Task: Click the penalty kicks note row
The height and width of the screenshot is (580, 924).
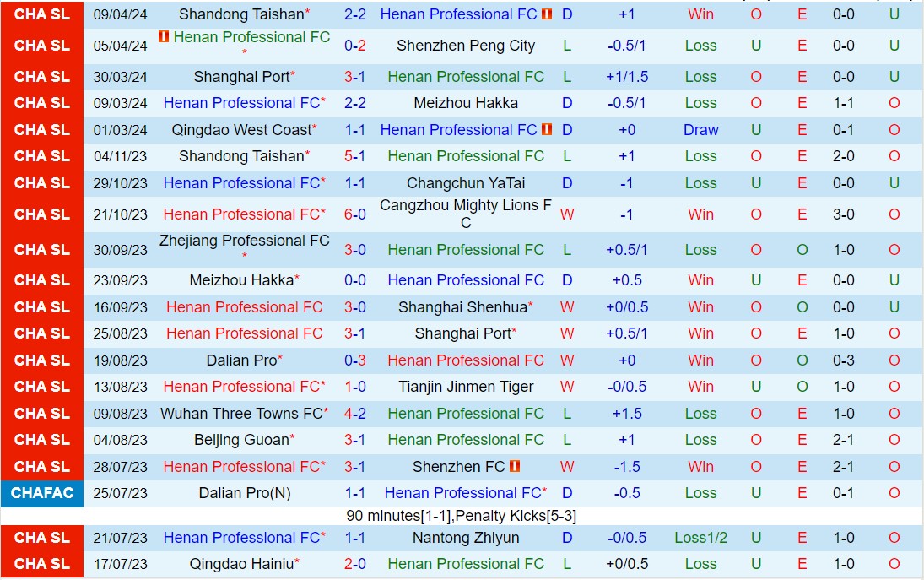Action: pyautogui.click(x=461, y=515)
